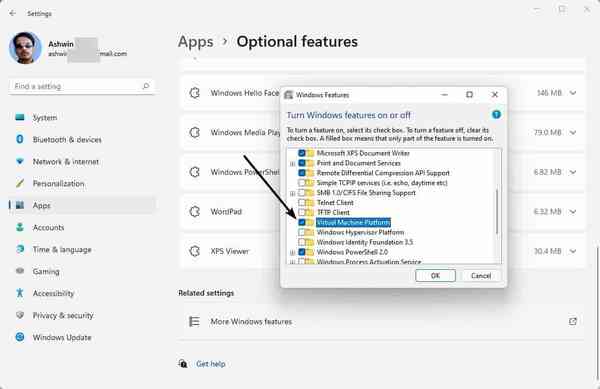Click the back arrow in Settings

[x=13, y=13]
